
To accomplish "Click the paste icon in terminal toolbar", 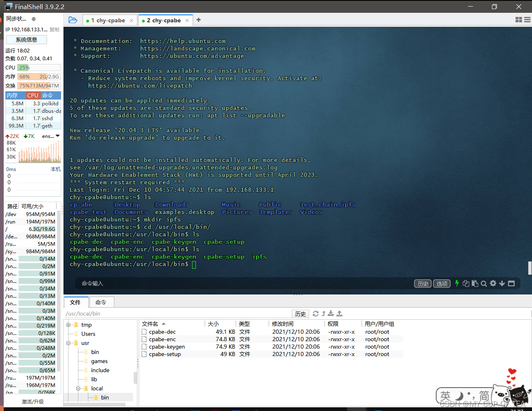I will click(475, 283).
